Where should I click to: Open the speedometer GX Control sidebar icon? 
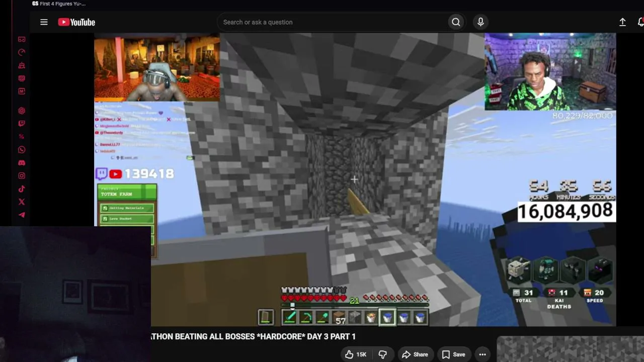tap(22, 52)
